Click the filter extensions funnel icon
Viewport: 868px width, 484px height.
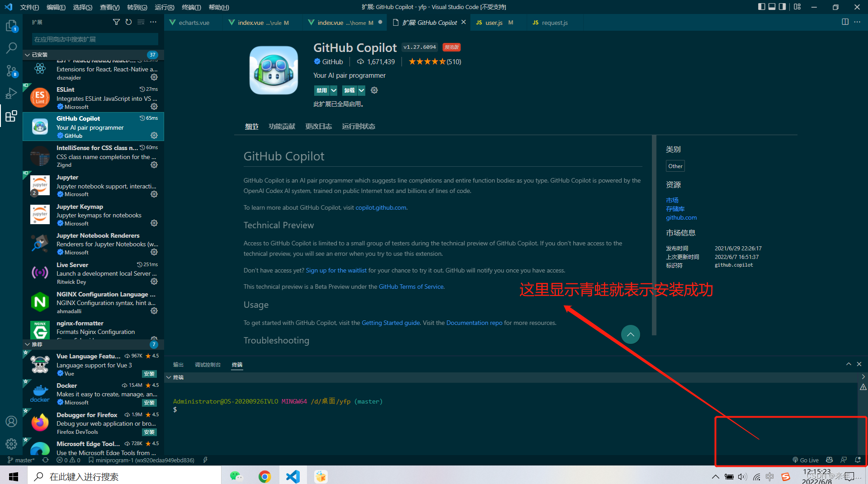click(x=116, y=22)
